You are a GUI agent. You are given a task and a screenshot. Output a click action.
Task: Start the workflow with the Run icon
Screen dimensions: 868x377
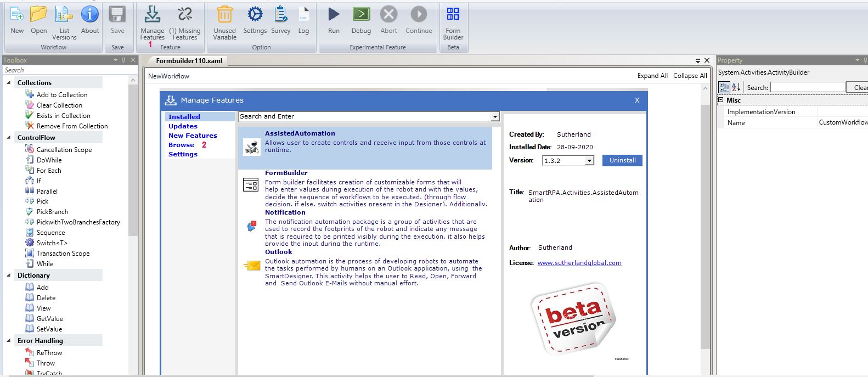334,15
